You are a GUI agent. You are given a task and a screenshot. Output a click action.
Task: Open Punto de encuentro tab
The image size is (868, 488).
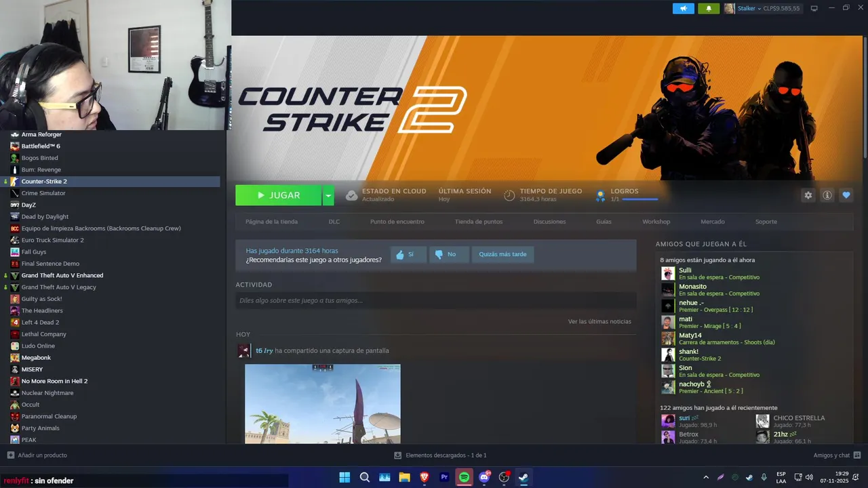pos(397,222)
